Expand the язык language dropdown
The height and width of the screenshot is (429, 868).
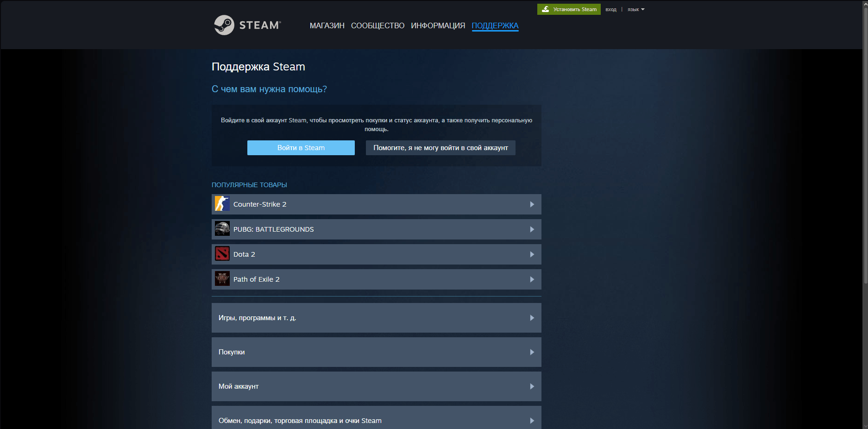pos(636,9)
